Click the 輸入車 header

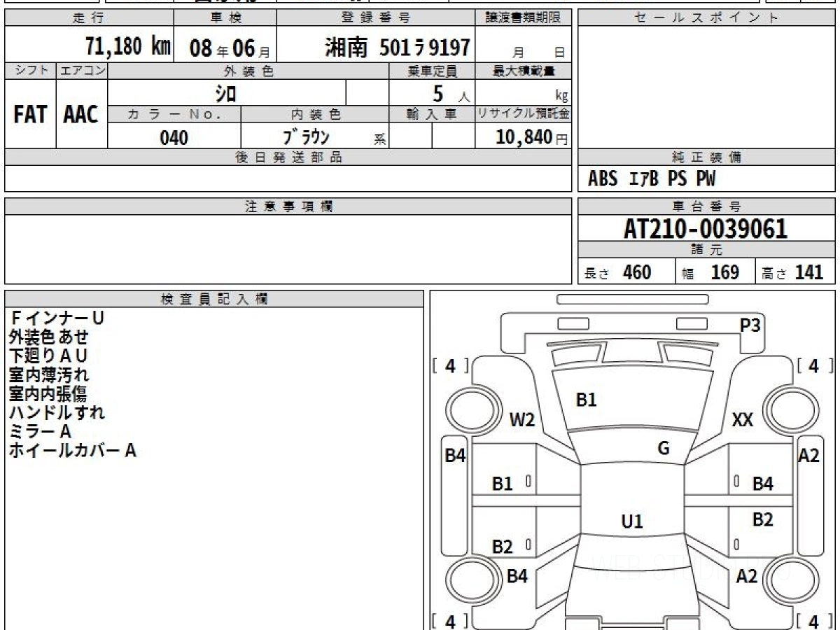point(432,115)
